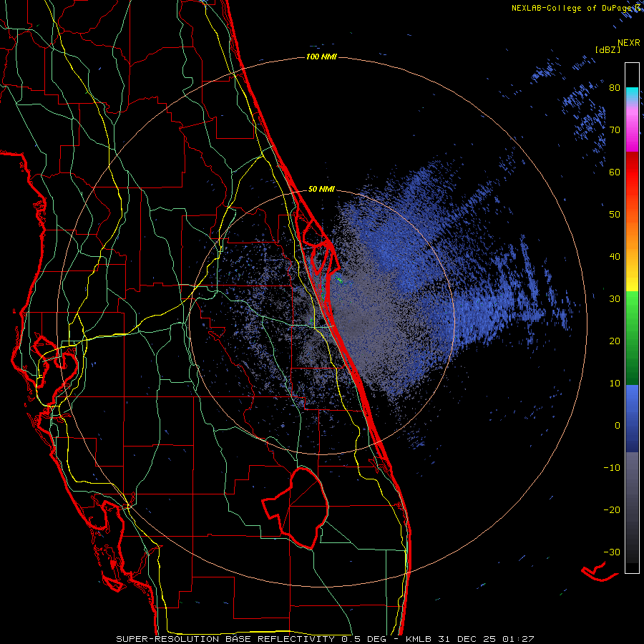The height and width of the screenshot is (644, 644).
Task: Pick the green band of the color bar
Action: tap(632, 338)
